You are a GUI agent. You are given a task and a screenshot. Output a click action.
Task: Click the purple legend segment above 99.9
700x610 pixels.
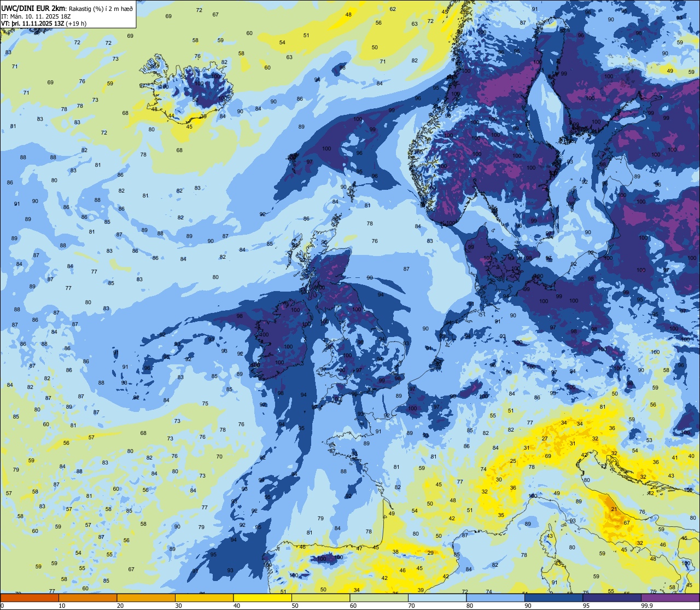coord(670,598)
